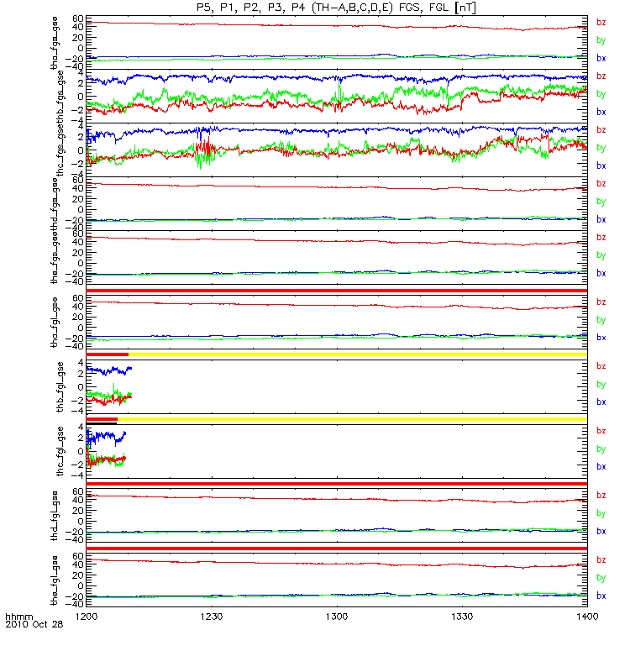The height and width of the screenshot is (672, 630).
Task: Click the bx legend of tha_fgs_gse panel
Action: click(x=601, y=58)
